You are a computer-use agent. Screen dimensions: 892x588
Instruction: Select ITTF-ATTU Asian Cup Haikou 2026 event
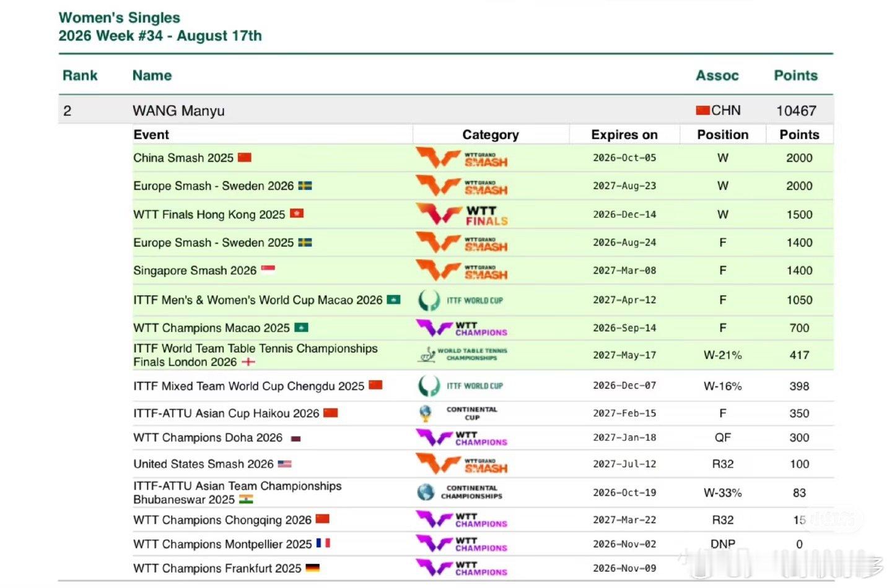point(226,413)
